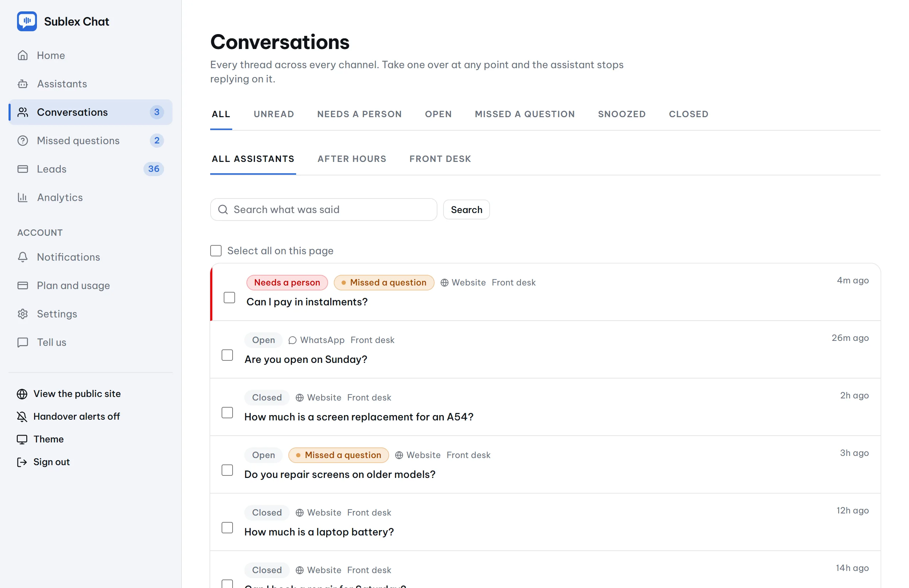Click the magnifier icon in the search box
909x588 pixels.
(x=223, y=209)
